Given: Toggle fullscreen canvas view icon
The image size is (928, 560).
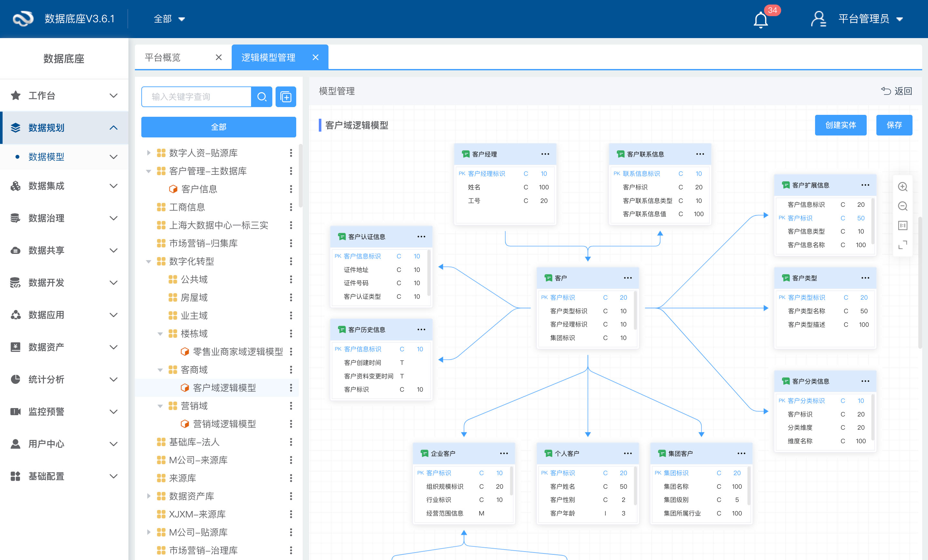Looking at the screenshot, I should 903,245.
